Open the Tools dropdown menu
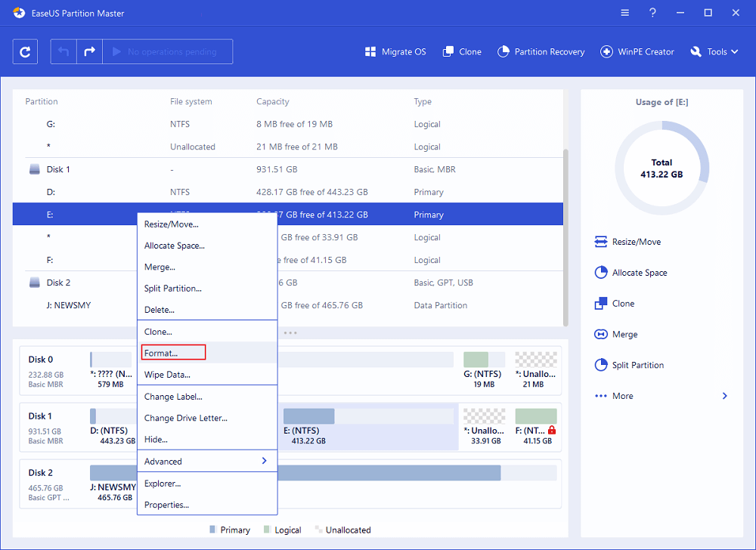This screenshot has width=756, height=550. coord(715,52)
